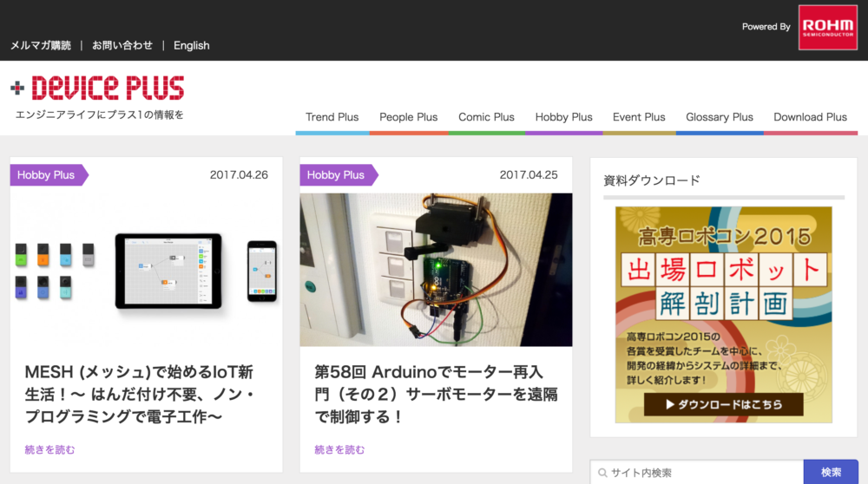
Task: Open the Download Plus menu
Action: point(810,117)
